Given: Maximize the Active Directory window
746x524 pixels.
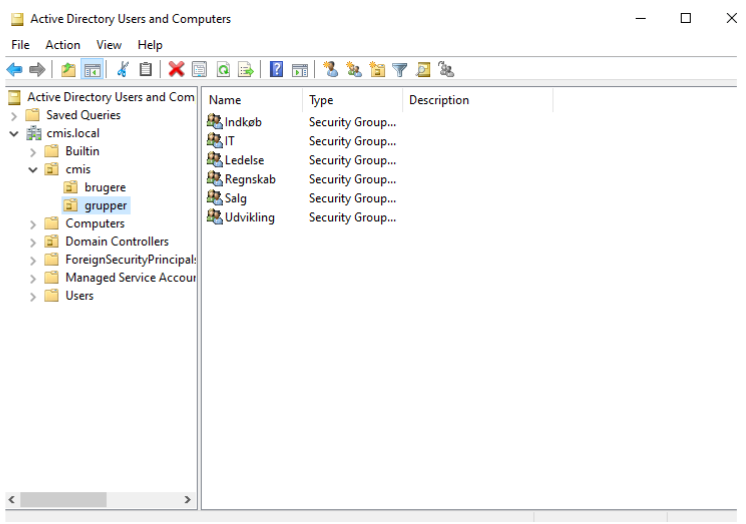Looking at the screenshot, I should [686, 18].
